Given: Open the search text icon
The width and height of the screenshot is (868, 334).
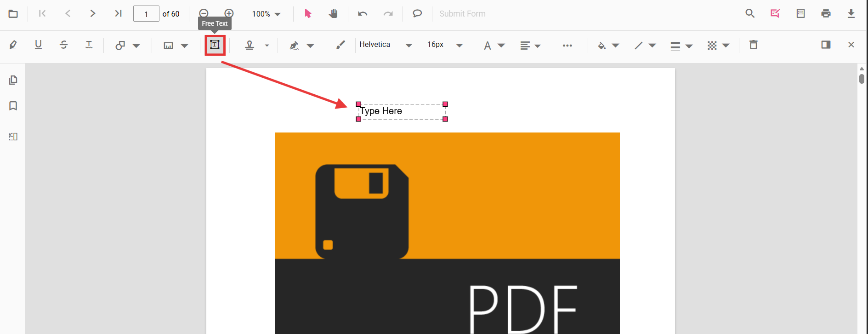Looking at the screenshot, I should [750, 14].
